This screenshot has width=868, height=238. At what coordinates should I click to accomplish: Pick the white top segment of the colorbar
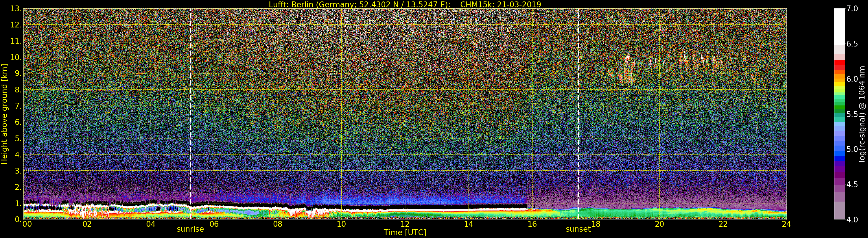(839, 26)
